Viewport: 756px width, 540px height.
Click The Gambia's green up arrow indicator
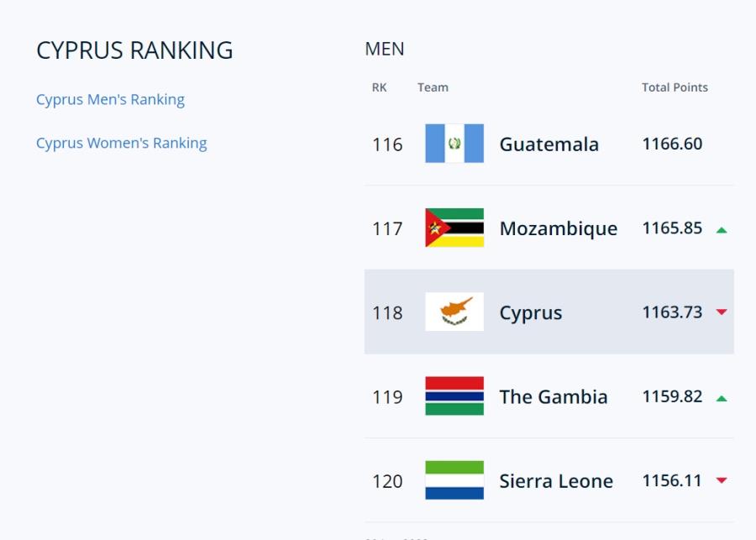click(x=722, y=398)
